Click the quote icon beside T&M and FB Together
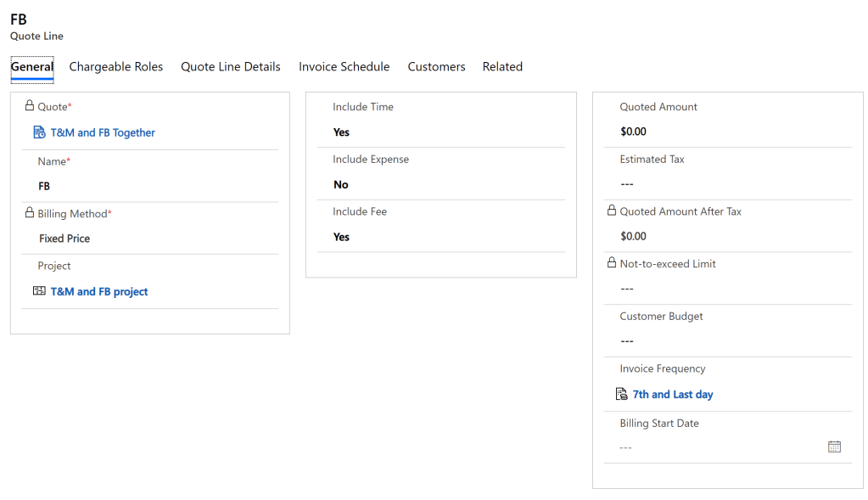 [39, 132]
